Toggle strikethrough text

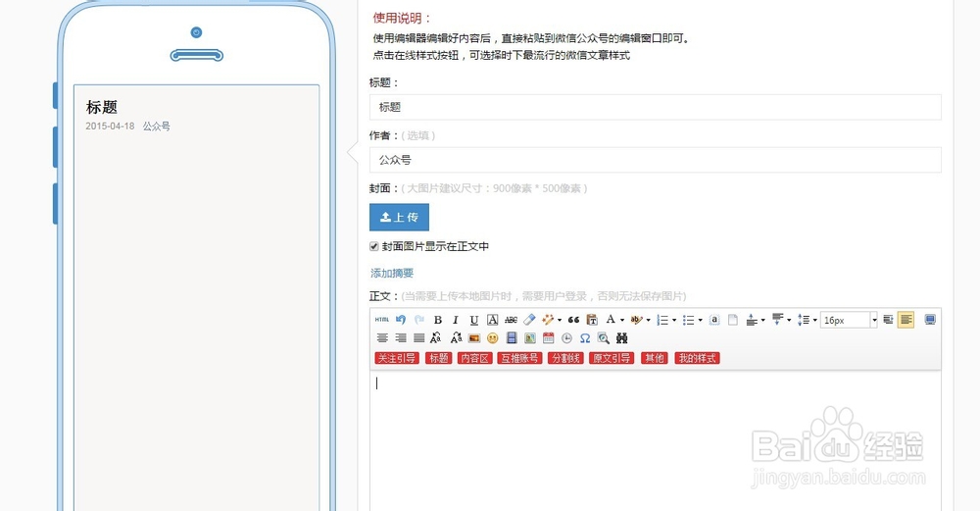click(511, 320)
